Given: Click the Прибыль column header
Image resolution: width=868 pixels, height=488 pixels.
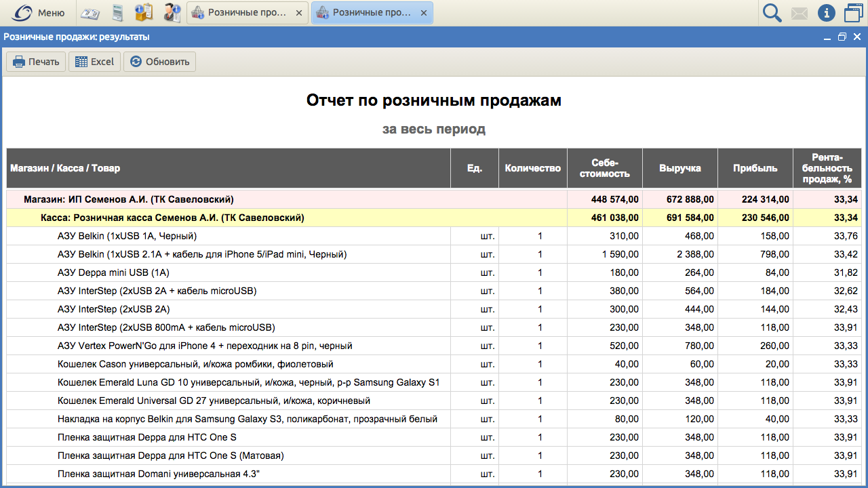Looking at the screenshot, I should coord(755,168).
